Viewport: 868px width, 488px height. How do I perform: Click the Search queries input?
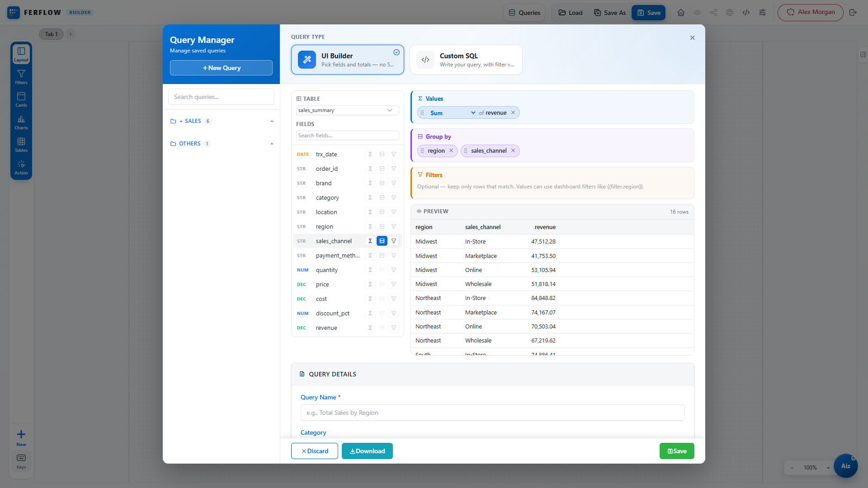(221, 97)
